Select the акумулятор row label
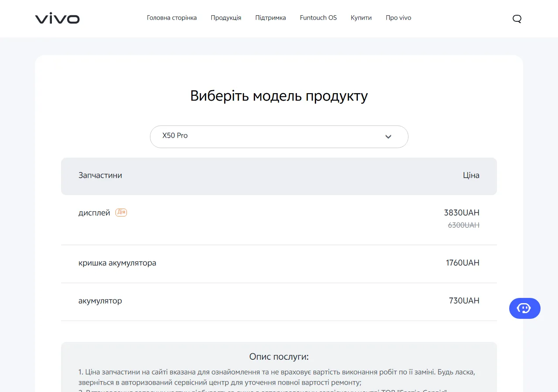The width and height of the screenshot is (558, 392). 100,301
